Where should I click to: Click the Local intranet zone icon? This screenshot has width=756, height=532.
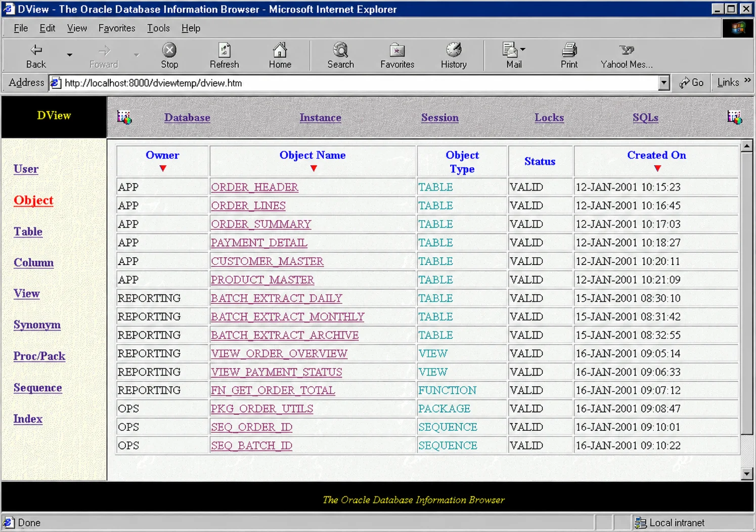(x=641, y=523)
